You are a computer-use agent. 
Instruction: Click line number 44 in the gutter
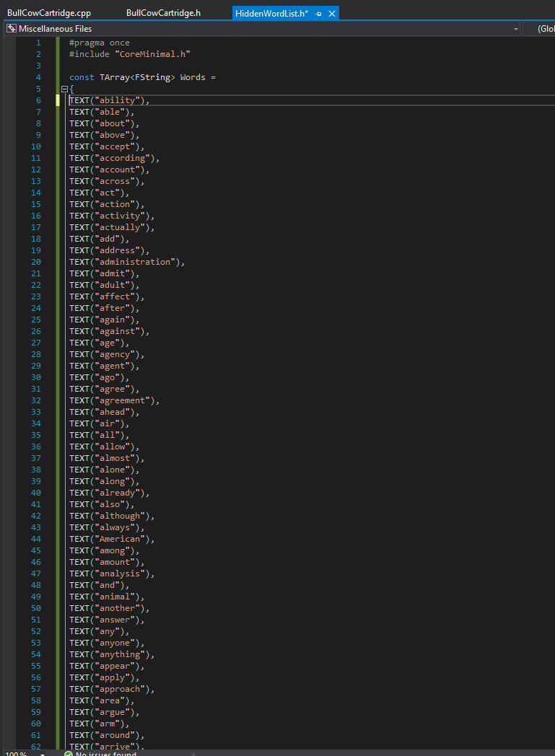(x=36, y=539)
